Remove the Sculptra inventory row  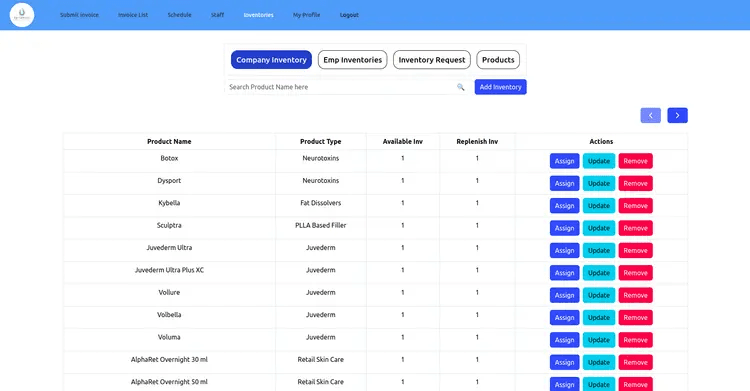(635, 228)
